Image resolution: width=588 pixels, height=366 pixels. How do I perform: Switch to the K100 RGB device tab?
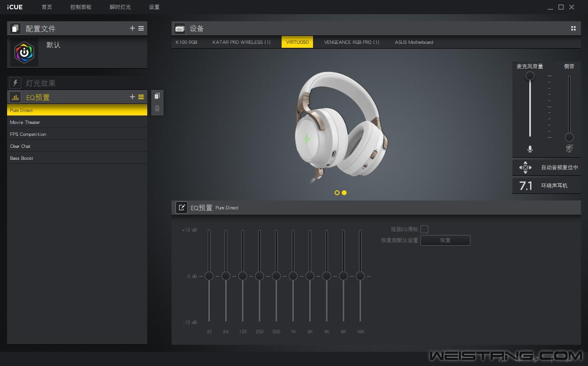[187, 42]
